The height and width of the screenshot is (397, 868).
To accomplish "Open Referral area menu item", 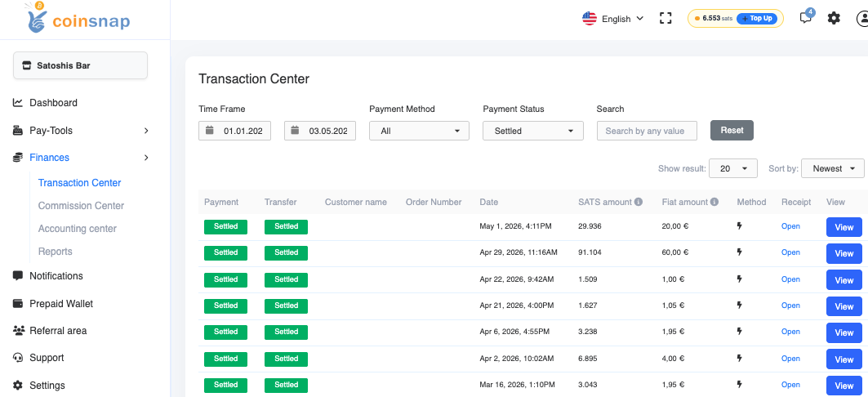I will click(x=58, y=331).
